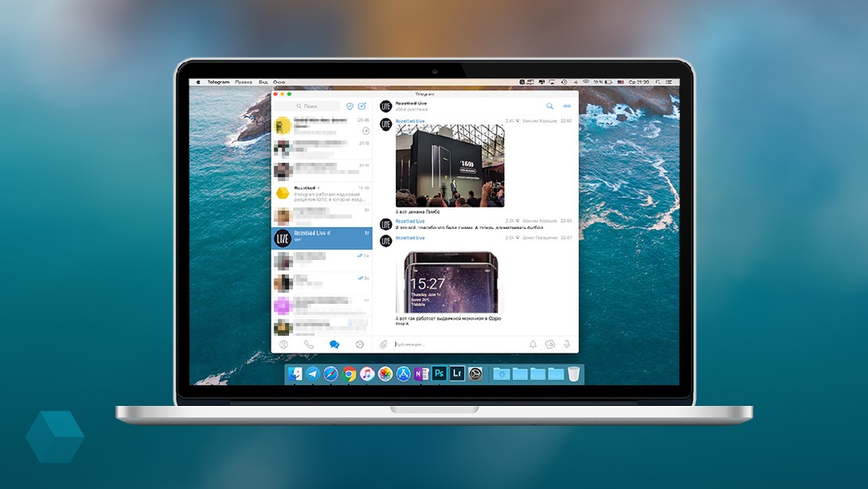Focus the message input field
Viewport: 868px width, 489px height.
pyautogui.click(x=458, y=345)
